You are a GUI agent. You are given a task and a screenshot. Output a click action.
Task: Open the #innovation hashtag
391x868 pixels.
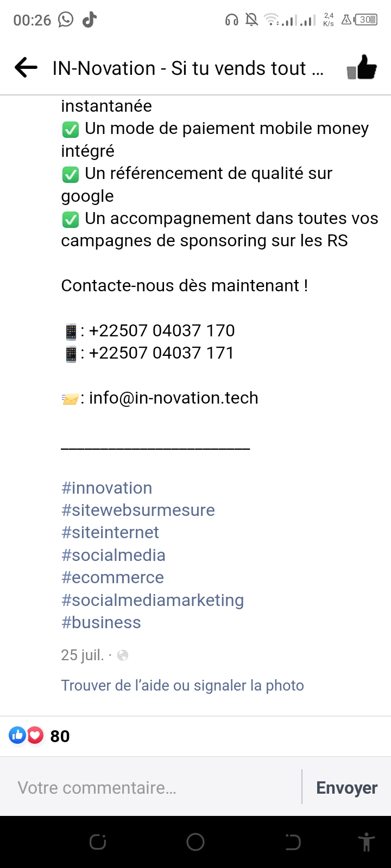point(106,488)
